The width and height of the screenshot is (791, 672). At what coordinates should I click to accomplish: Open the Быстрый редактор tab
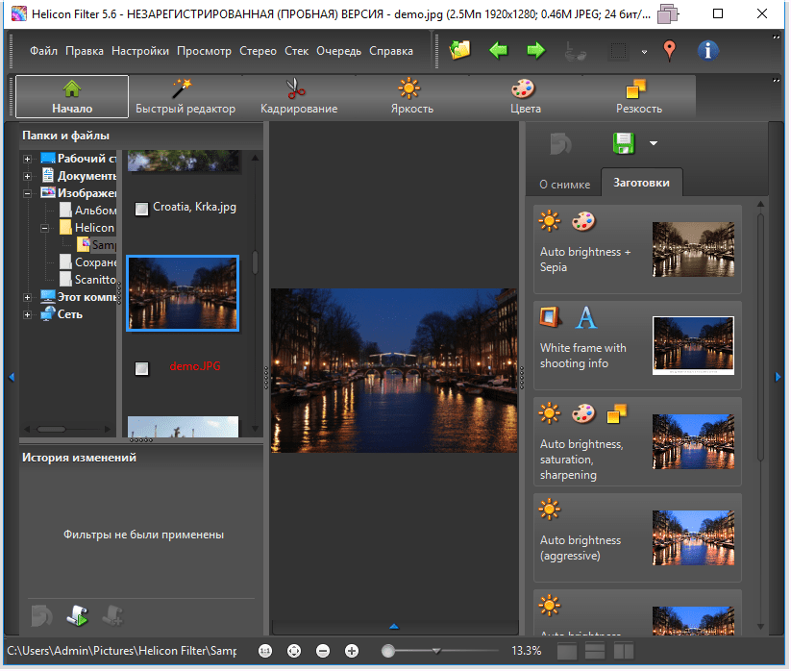[x=185, y=96]
